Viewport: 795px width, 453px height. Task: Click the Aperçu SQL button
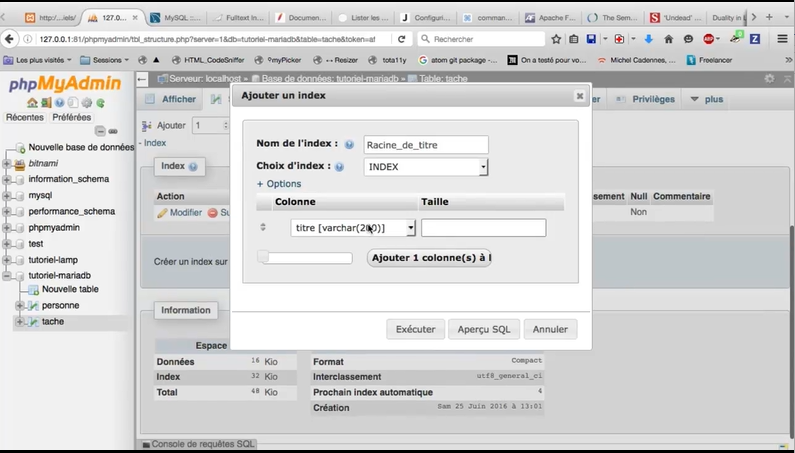click(484, 329)
